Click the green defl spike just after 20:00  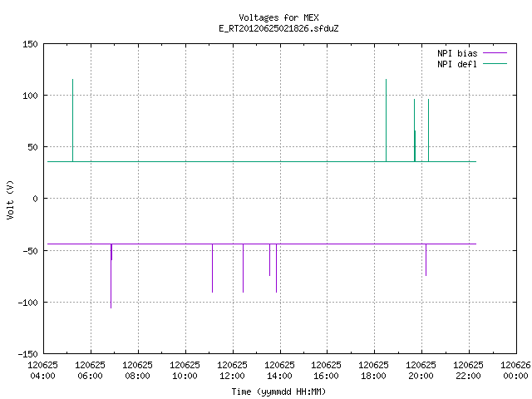point(429,131)
